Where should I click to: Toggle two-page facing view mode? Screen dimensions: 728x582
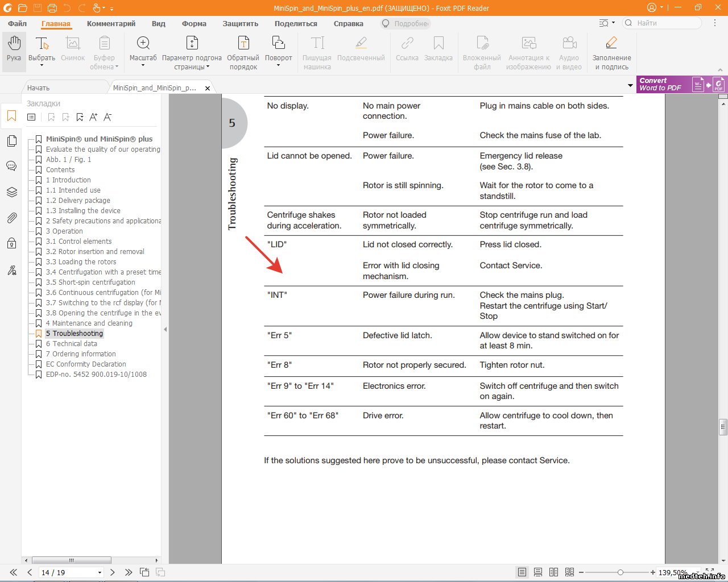pos(553,572)
